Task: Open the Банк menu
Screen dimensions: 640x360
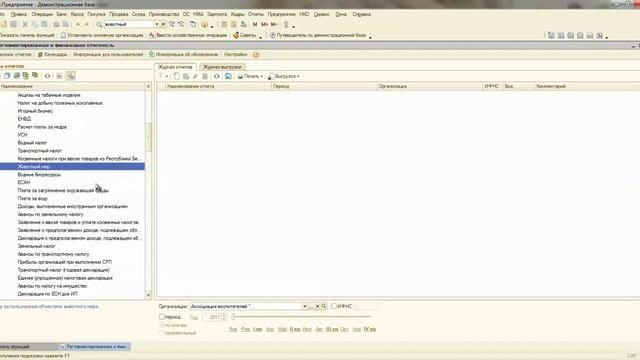Action: coord(62,14)
